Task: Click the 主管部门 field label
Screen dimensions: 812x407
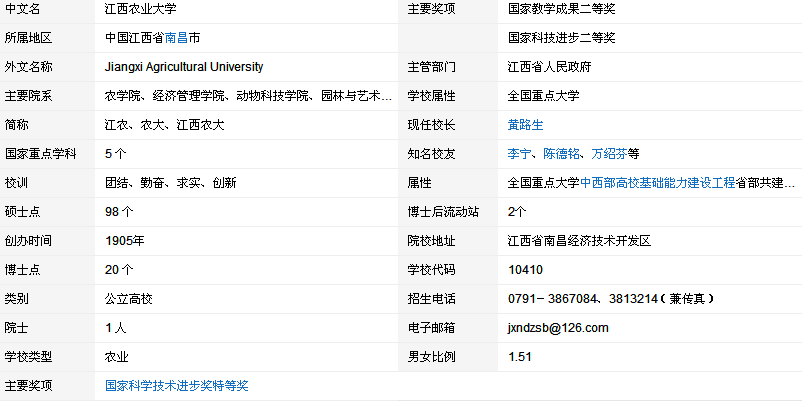Action: (431, 67)
